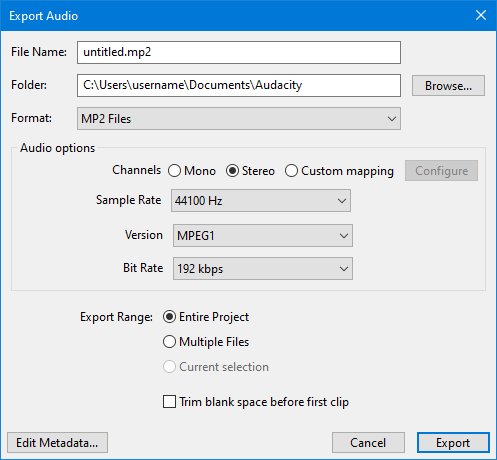Click the Sample Rate chevron arrow
Screen dimensions: 497x460
point(342,201)
